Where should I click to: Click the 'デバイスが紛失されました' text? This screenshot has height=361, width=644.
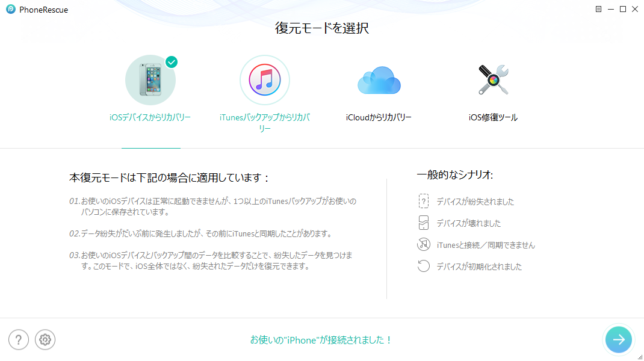475,202
